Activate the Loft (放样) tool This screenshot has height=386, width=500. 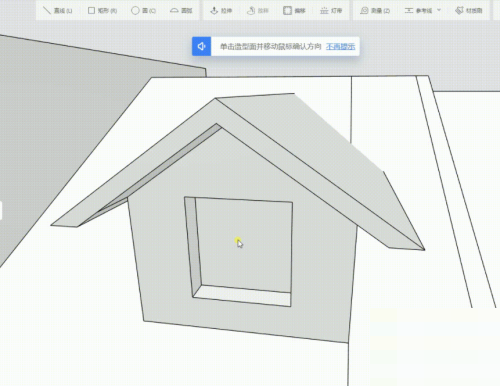258,11
